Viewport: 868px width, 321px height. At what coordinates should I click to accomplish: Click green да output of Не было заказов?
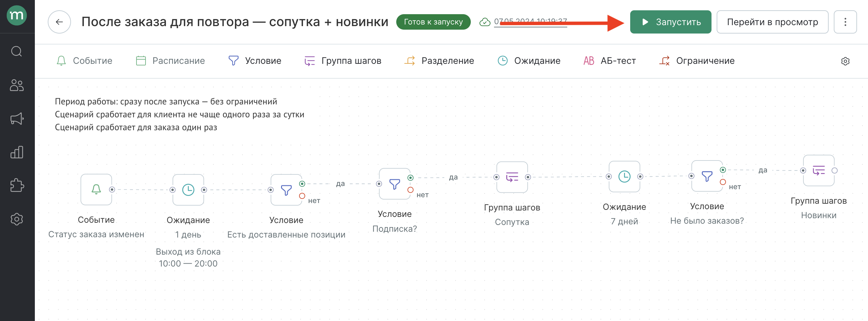[722, 170]
